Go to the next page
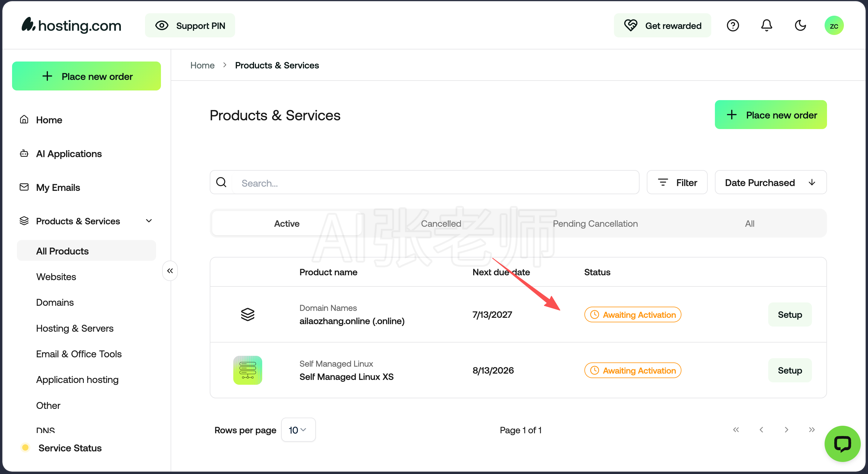Screen dimensions: 868x474 point(786,429)
